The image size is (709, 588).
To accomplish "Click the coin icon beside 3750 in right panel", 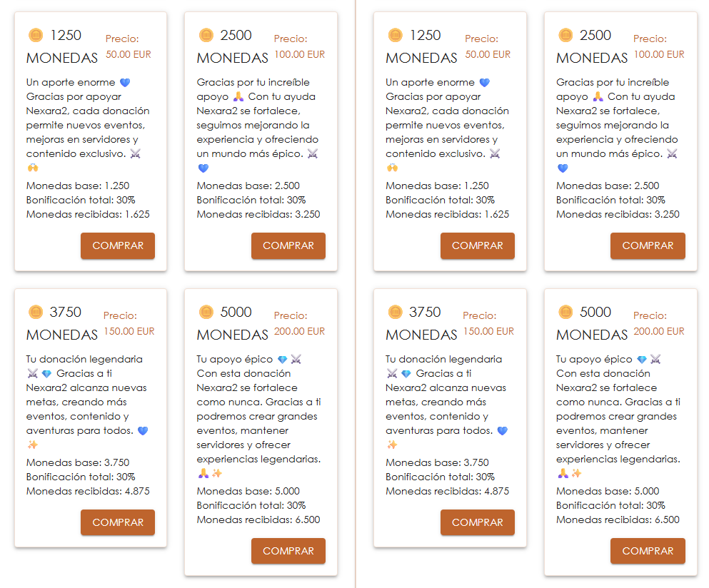I will click(x=396, y=312).
